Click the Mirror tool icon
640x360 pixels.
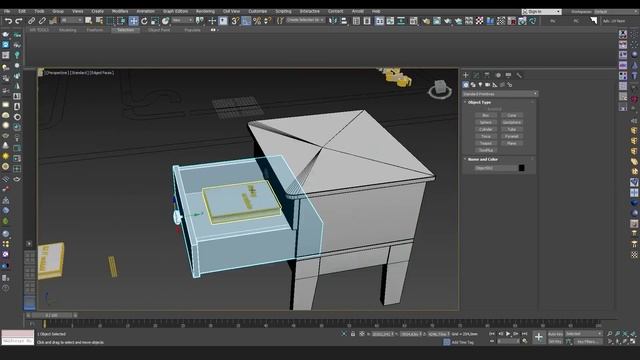coord(333,21)
